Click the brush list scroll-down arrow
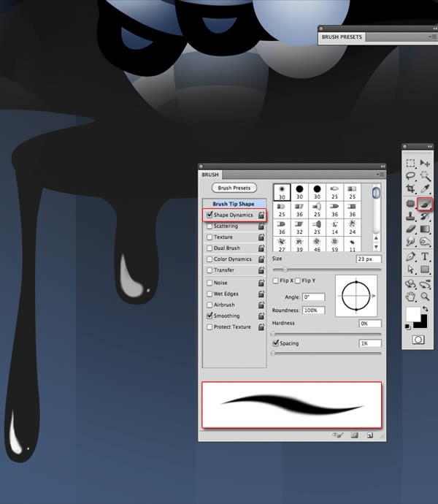438x504 pixels. (376, 247)
